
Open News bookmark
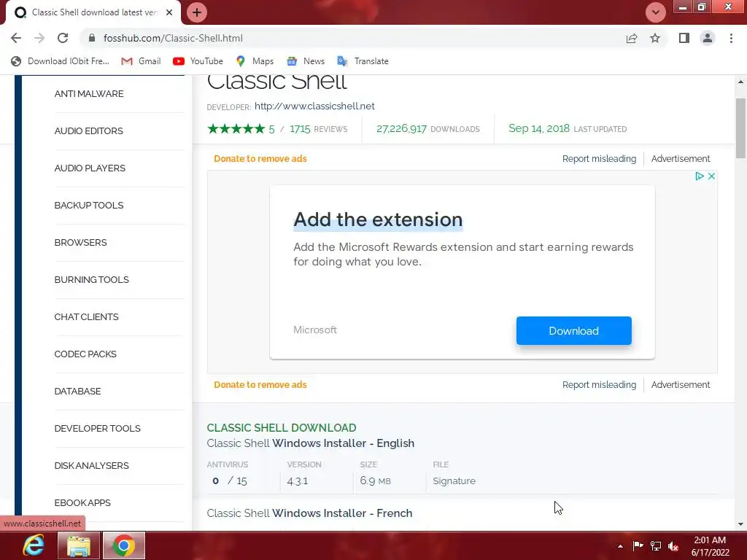[306, 61]
